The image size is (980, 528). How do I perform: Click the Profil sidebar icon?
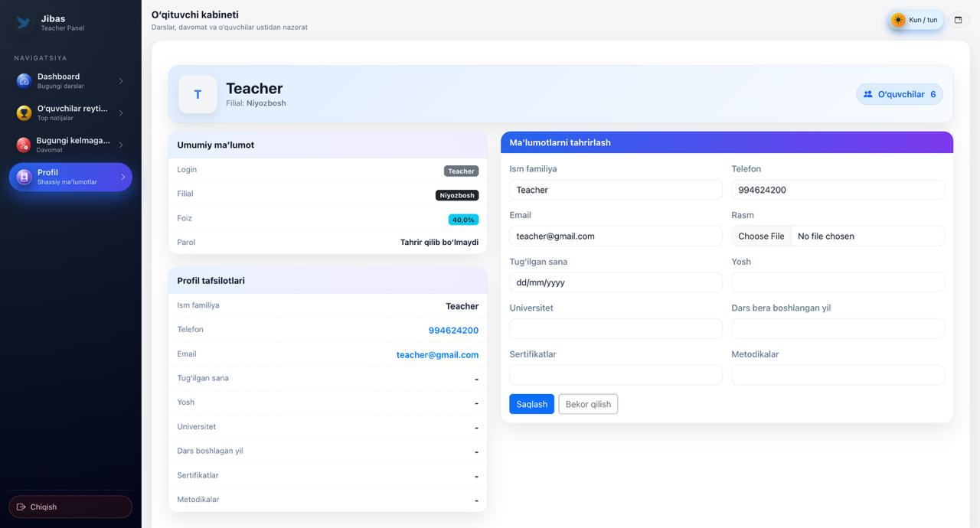(x=24, y=177)
